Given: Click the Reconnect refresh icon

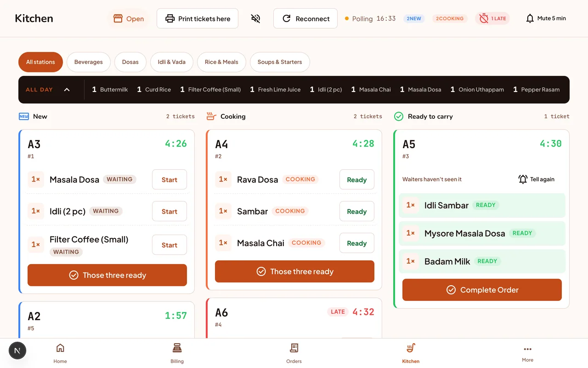Looking at the screenshot, I should click(287, 18).
